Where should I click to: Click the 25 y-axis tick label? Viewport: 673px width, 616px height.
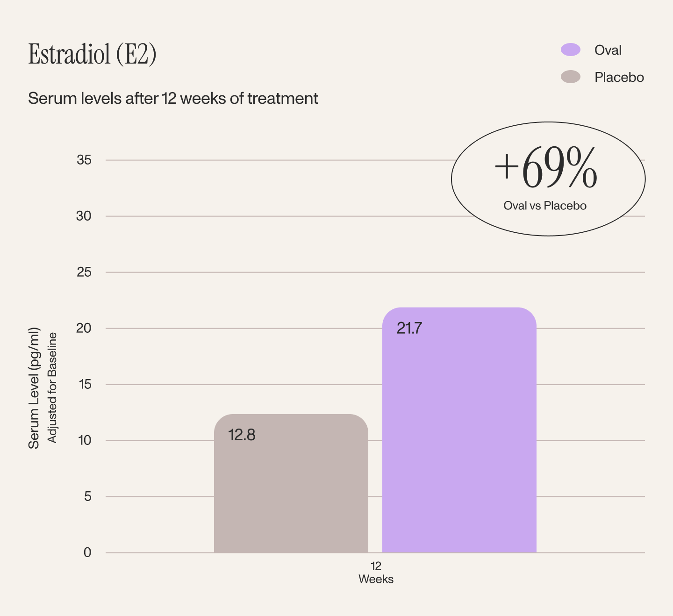[x=84, y=272]
